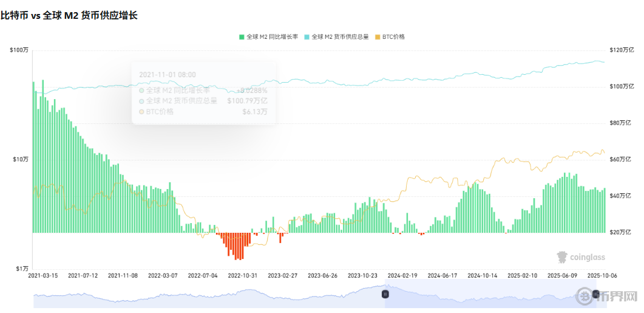Click the orange legend square for BTC价格
644x313 pixels.
point(378,37)
